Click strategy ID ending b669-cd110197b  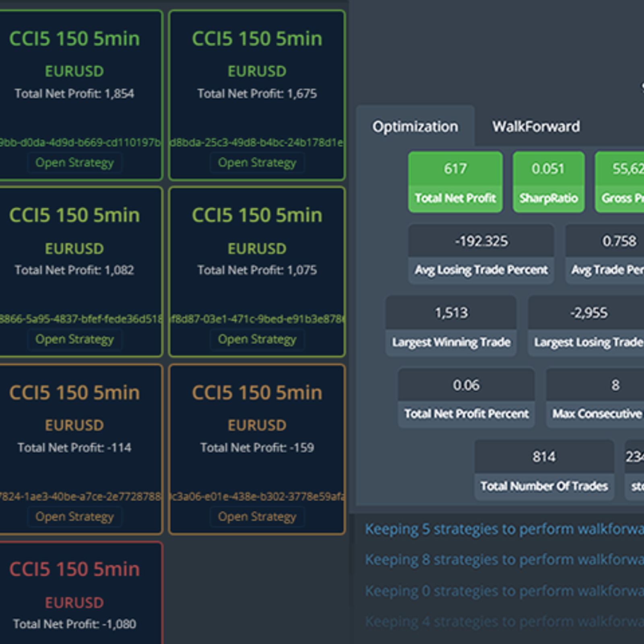(x=80, y=142)
